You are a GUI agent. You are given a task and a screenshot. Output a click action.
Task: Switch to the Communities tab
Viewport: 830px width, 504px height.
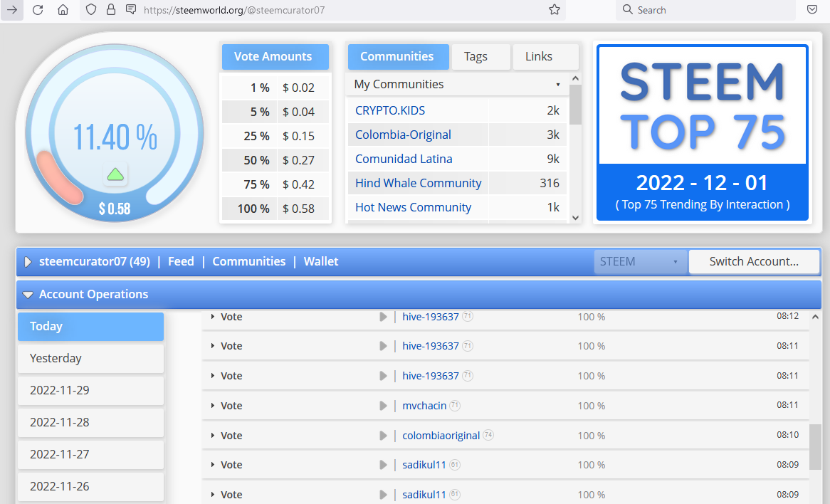pos(397,57)
